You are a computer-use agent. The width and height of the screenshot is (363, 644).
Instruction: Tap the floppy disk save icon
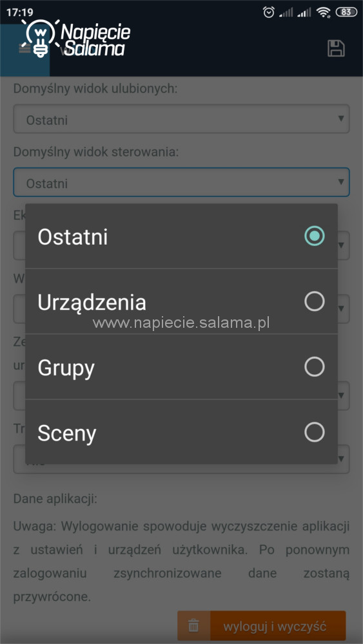point(336,48)
